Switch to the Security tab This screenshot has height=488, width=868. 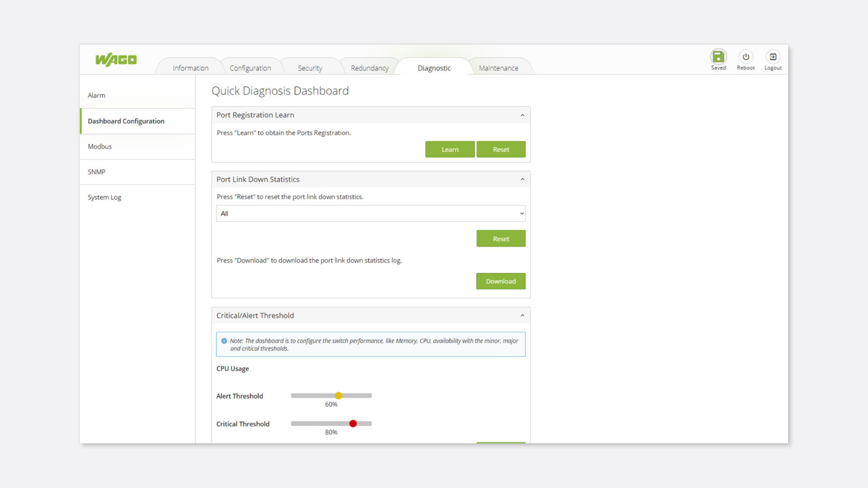tap(310, 68)
